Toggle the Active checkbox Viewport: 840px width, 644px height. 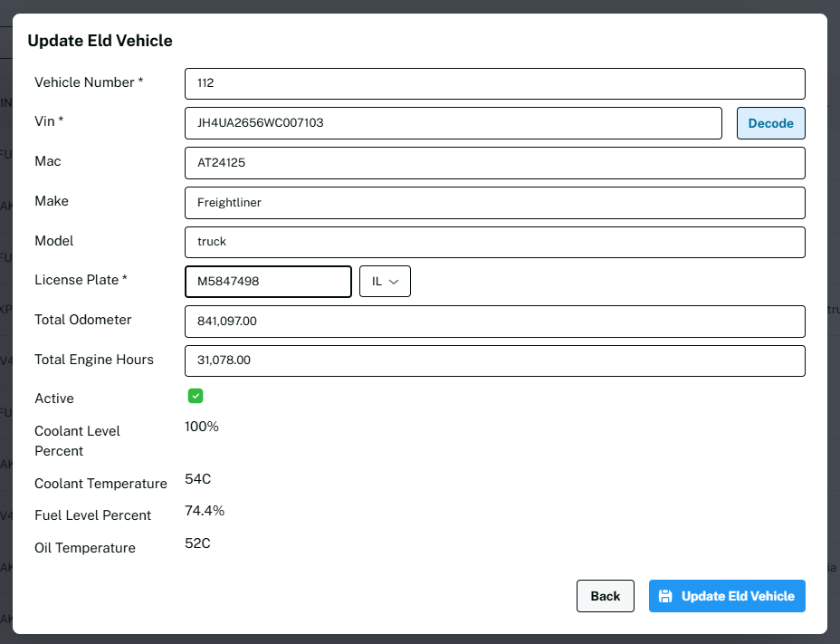click(196, 396)
